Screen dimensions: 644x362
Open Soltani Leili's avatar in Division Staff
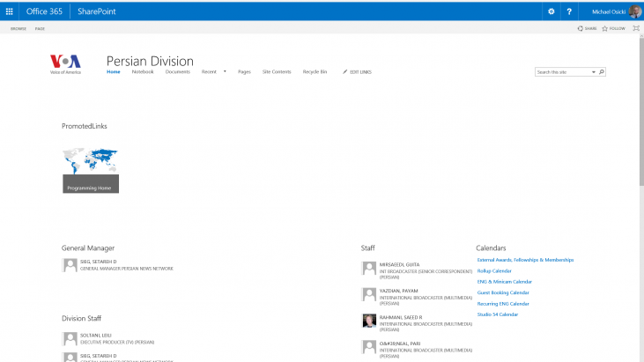click(x=70, y=339)
